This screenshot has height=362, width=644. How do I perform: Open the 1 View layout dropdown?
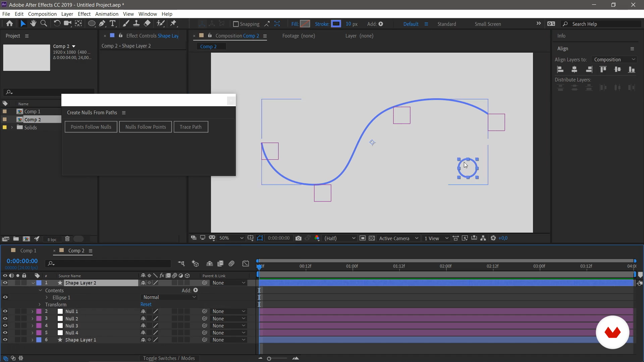point(436,238)
